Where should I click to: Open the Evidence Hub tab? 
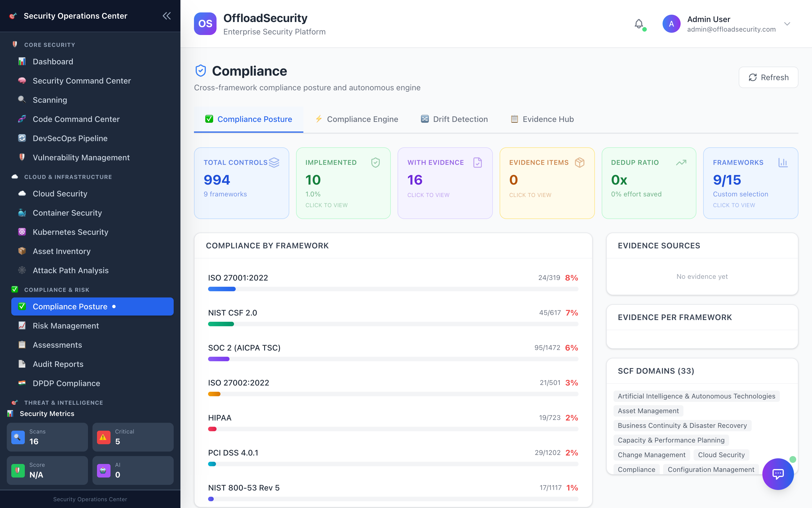click(x=542, y=119)
